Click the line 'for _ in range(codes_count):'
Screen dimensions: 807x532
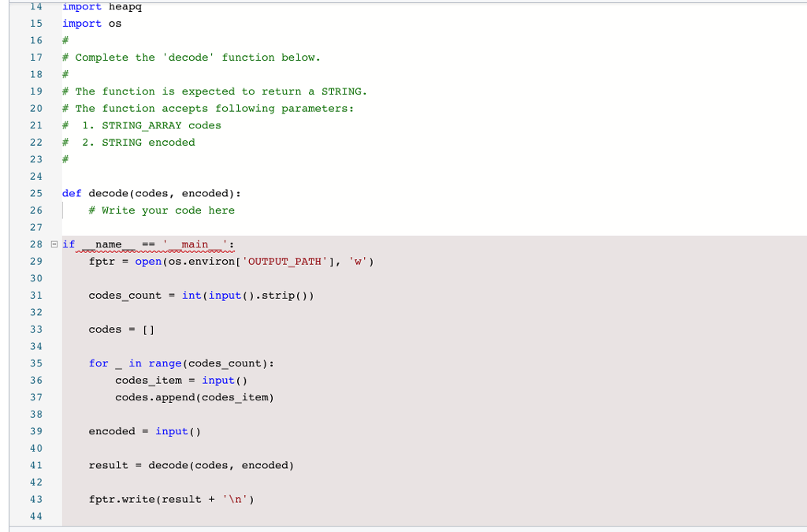181,363
